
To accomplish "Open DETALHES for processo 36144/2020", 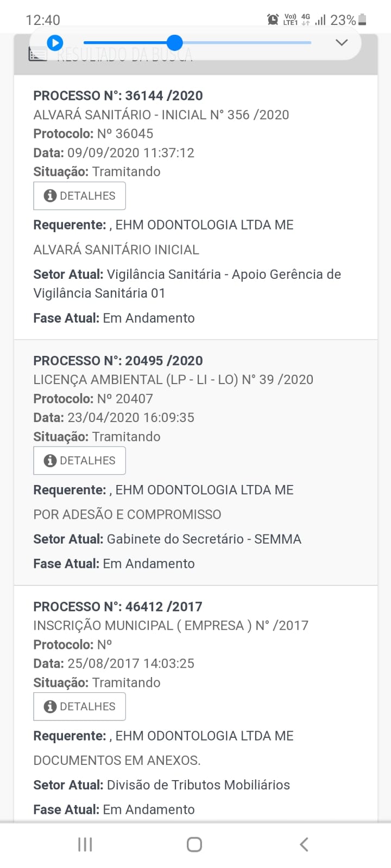I will [79, 196].
